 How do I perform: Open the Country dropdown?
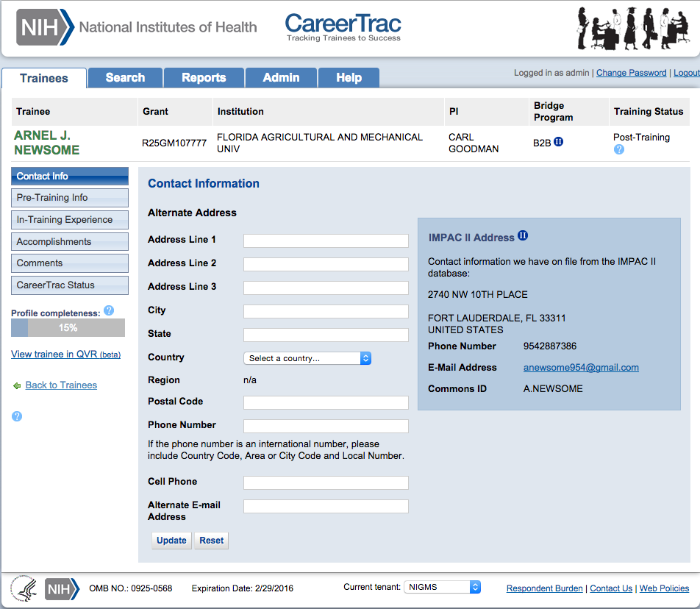307,358
